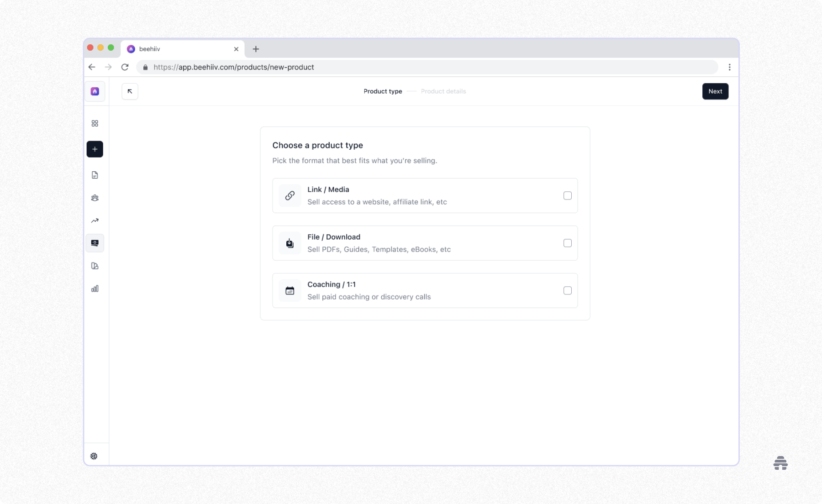Click the beehiiv logo in top-left sidebar
The width and height of the screenshot is (822, 504).
[95, 91]
